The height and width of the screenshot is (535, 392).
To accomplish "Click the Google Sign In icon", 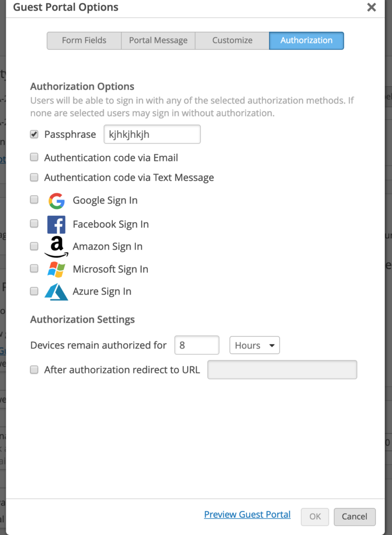I will tap(56, 200).
